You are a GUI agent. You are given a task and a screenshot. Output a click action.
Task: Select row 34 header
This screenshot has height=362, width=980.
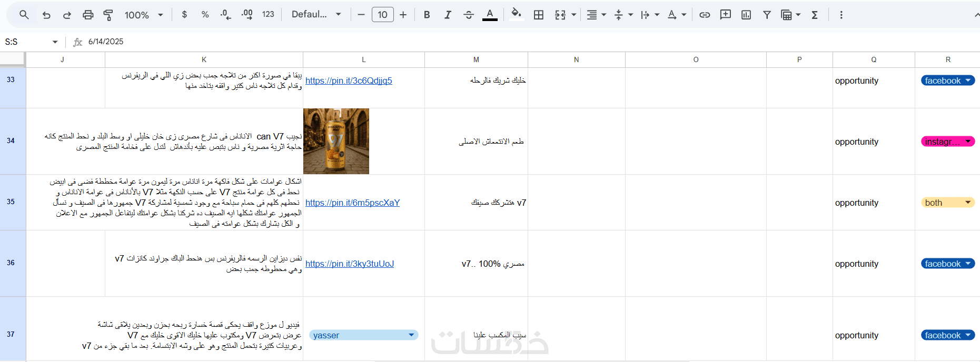(13, 141)
